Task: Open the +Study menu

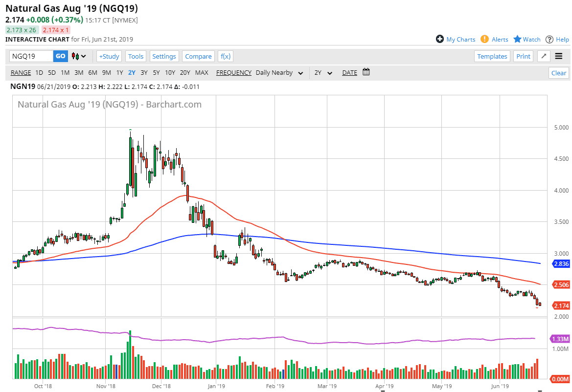Action: (109, 56)
